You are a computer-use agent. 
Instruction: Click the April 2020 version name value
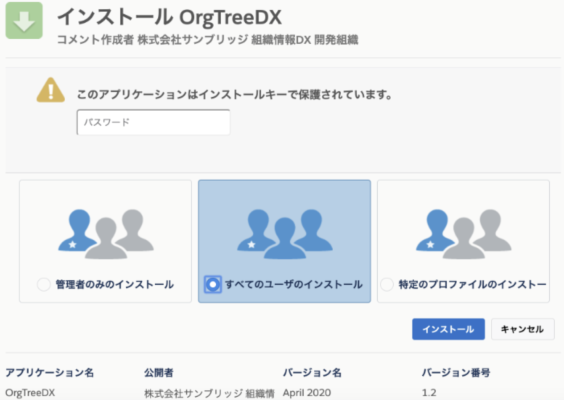tap(307, 393)
